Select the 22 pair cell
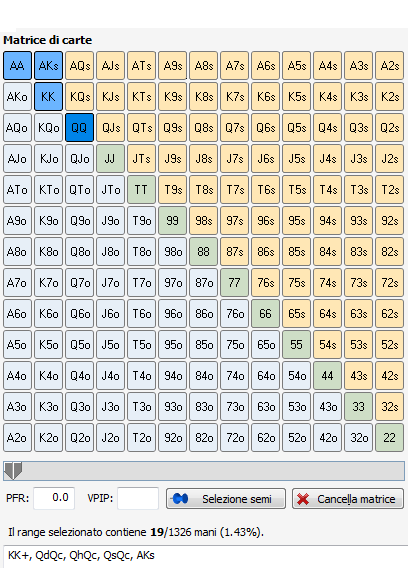Image resolution: width=408 pixels, height=568 pixels. tap(390, 438)
